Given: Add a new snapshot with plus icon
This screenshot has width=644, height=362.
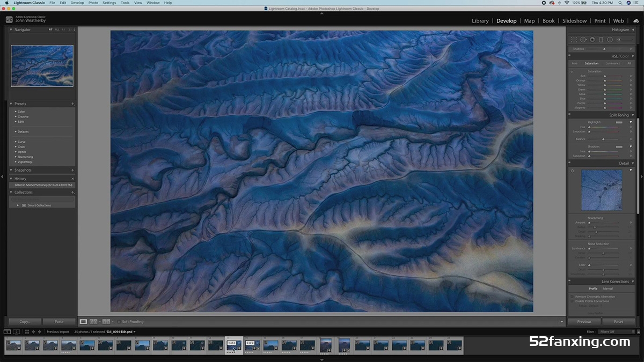Looking at the screenshot, I should [72, 170].
